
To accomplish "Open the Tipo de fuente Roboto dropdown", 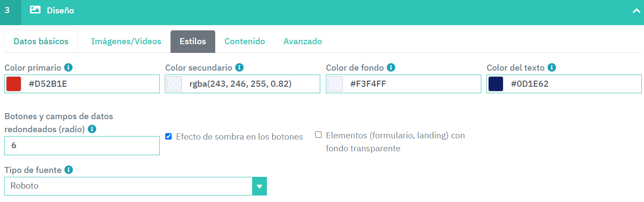I will pyautogui.click(x=260, y=186).
